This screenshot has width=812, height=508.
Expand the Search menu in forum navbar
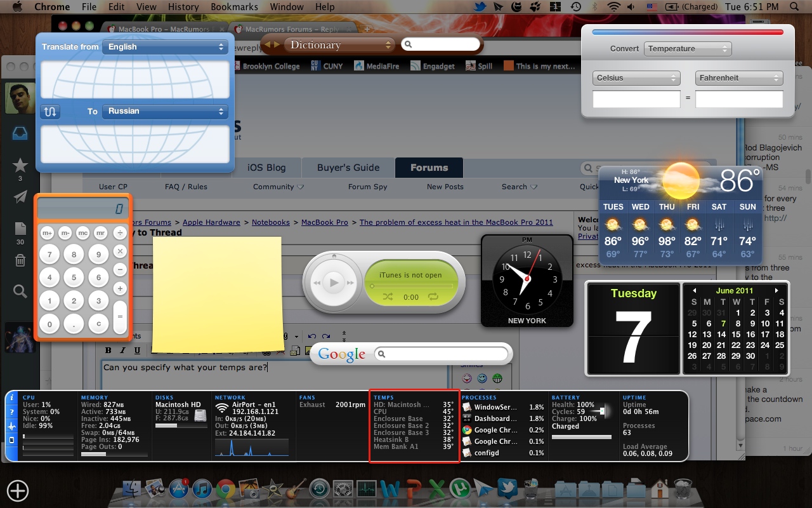pyautogui.click(x=520, y=187)
